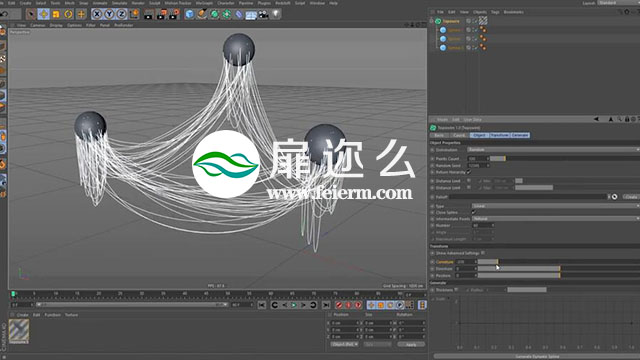Click the Apply button in coordinates panel
The height and width of the screenshot is (360, 640).
pyautogui.click(x=411, y=344)
